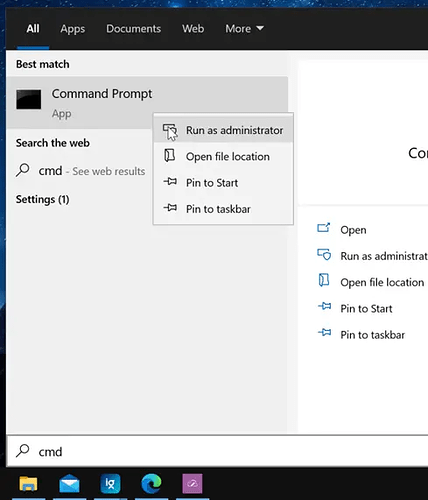Image resolution: width=428 pixels, height=500 pixels.
Task: Click the pin icon beside right-pane Pin to taskbar
Action: coord(324,332)
